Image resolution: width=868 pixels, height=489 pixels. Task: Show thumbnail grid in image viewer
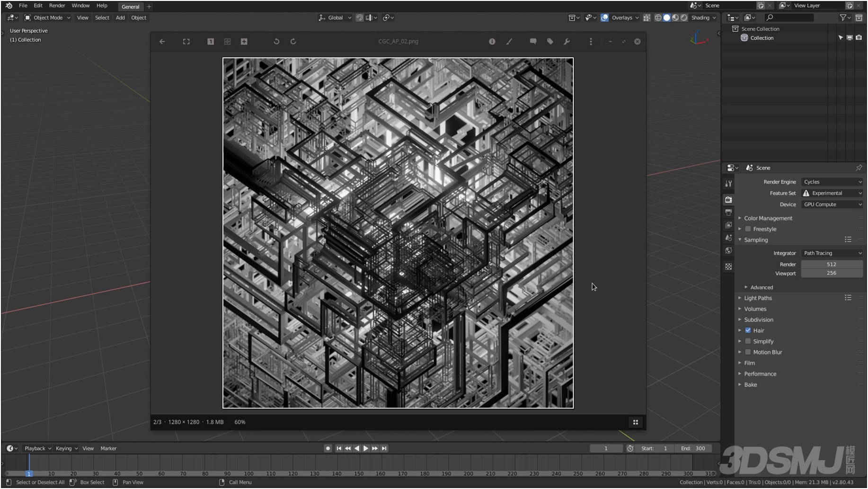tap(636, 422)
